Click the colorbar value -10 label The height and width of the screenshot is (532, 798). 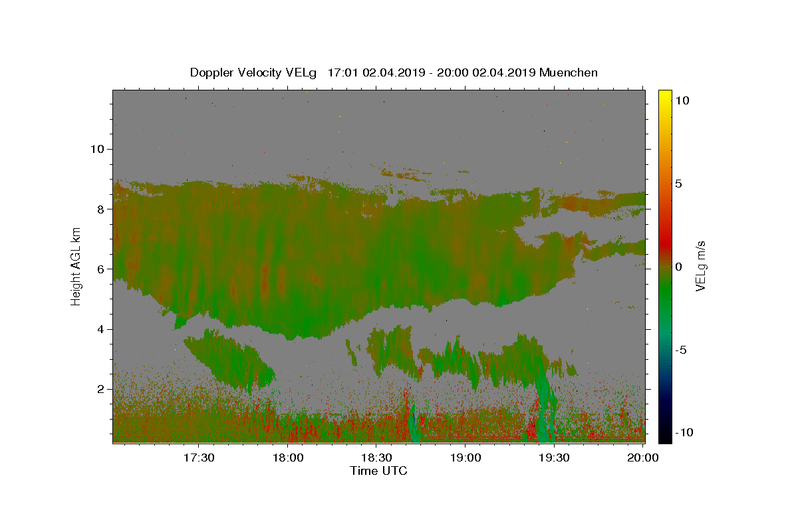[684, 432]
